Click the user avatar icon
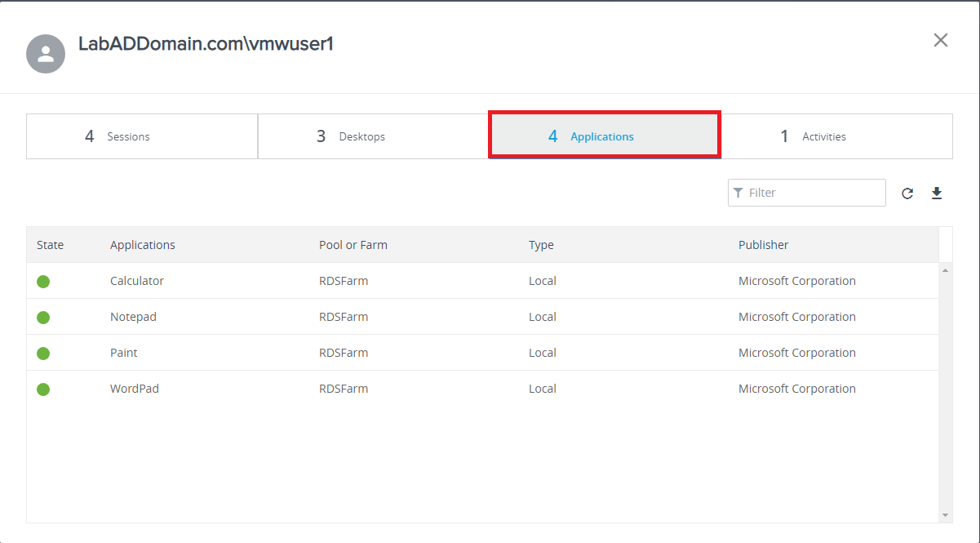Screen dimensions: 980x543 (x=46, y=54)
